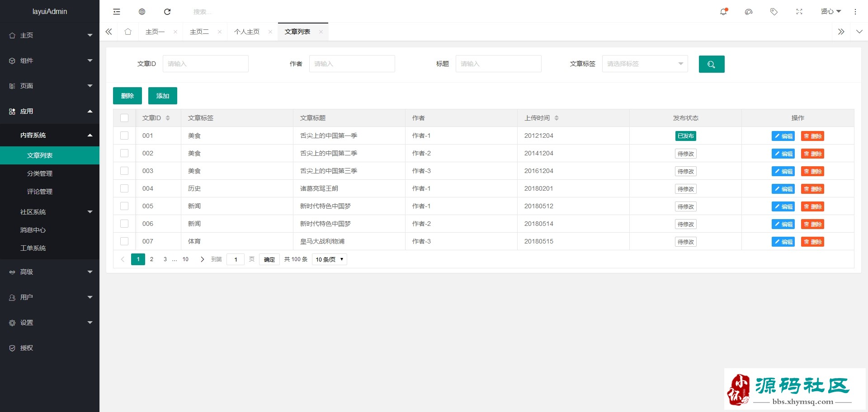
Task: Check the row 006 checkbox
Action: (x=124, y=224)
